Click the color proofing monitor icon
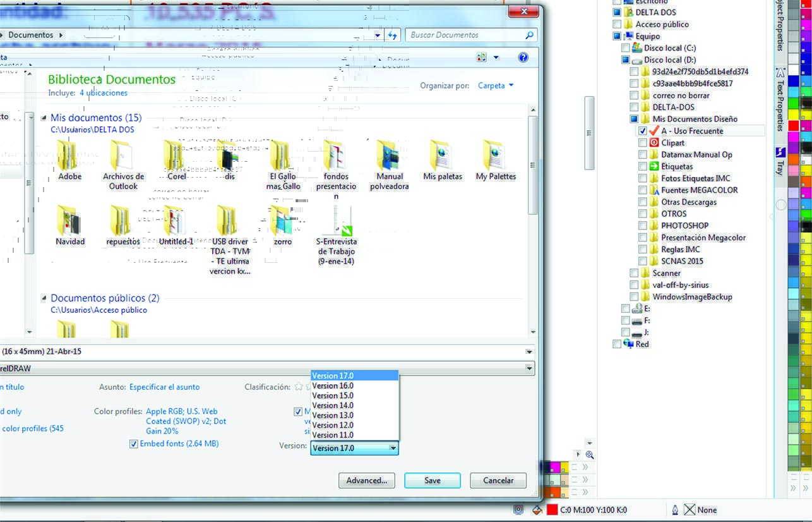The height and width of the screenshot is (522, 812). pyautogui.click(x=518, y=510)
